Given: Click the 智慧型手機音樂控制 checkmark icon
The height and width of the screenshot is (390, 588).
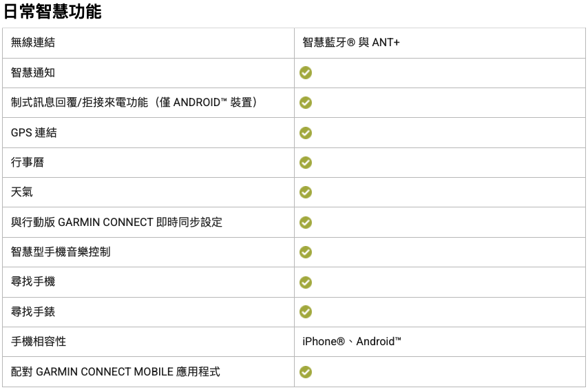Looking at the screenshot, I should click(306, 252).
